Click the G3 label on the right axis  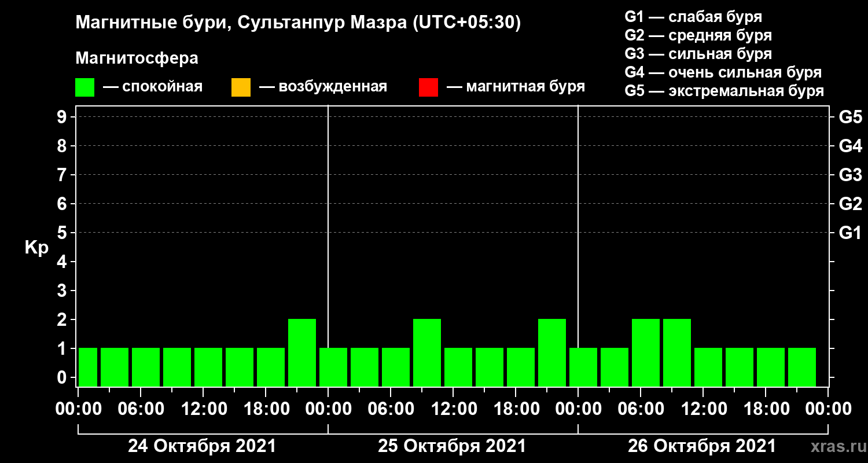[x=850, y=175]
